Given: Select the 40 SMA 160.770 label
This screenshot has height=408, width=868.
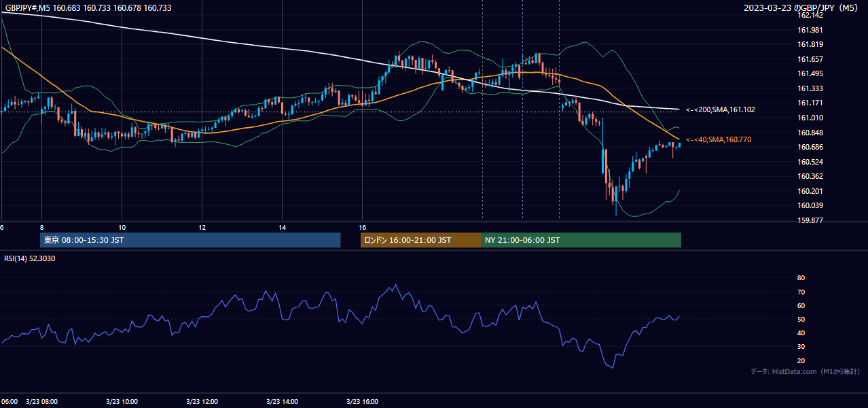Looking at the screenshot, I should click(719, 139).
